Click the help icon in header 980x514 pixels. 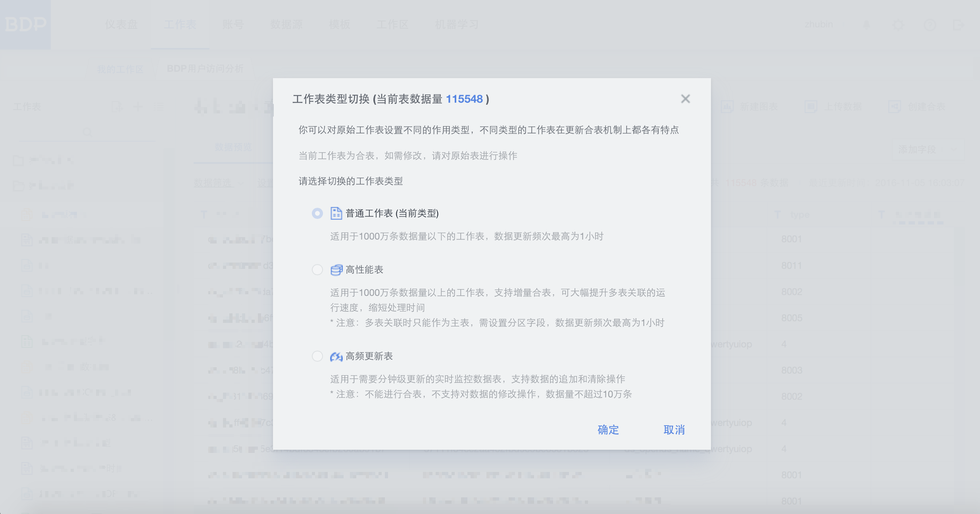tap(930, 25)
